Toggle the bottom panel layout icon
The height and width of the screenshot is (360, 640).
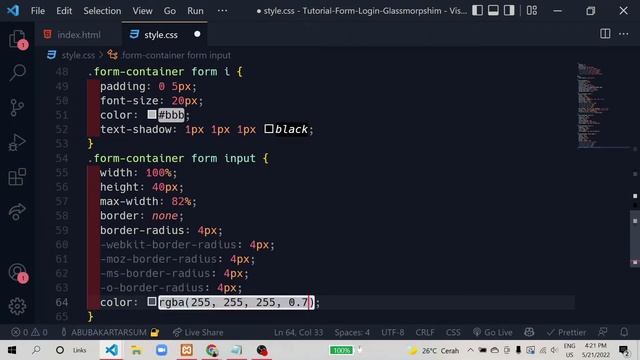pos(493,10)
